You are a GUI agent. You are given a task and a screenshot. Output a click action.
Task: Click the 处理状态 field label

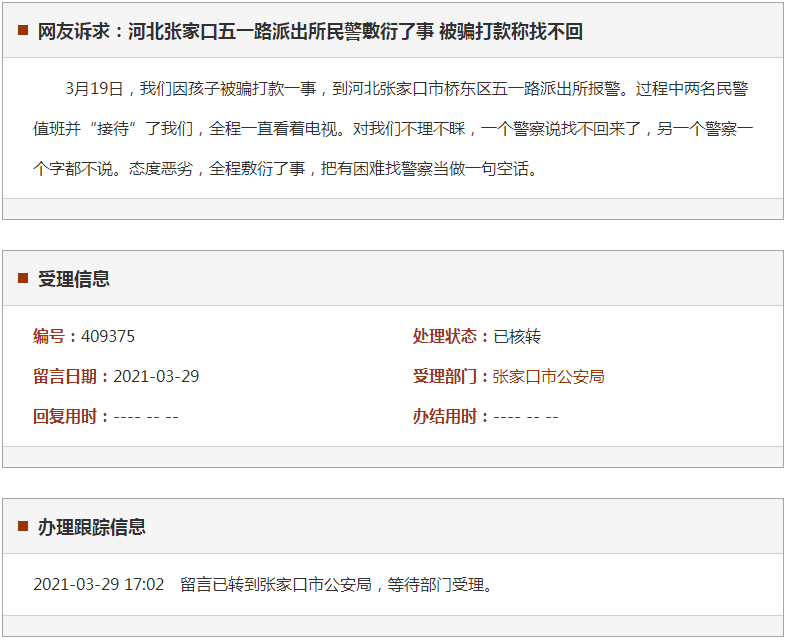[451, 337]
